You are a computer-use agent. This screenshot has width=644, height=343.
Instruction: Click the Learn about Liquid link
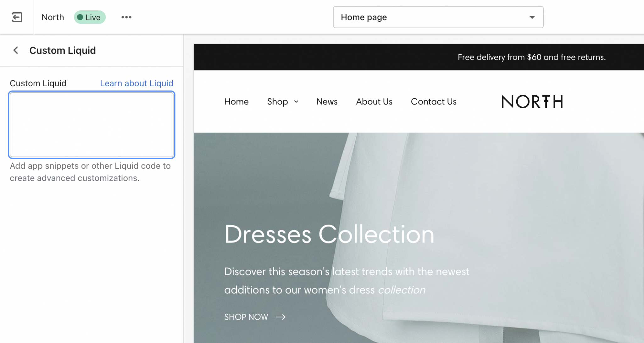(x=136, y=83)
